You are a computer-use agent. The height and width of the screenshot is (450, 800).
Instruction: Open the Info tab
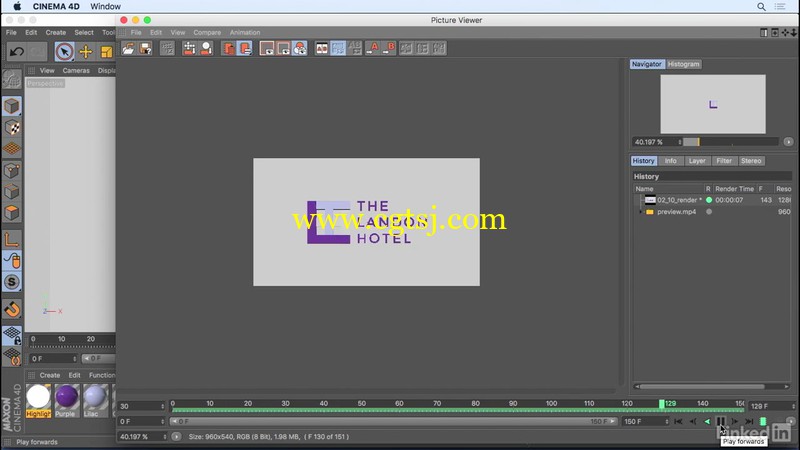point(670,161)
